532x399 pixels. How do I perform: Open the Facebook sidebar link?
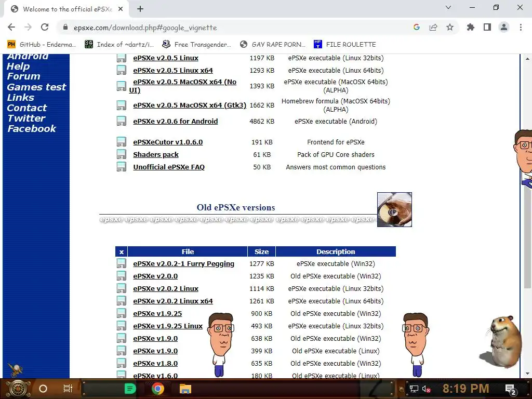[32, 129]
